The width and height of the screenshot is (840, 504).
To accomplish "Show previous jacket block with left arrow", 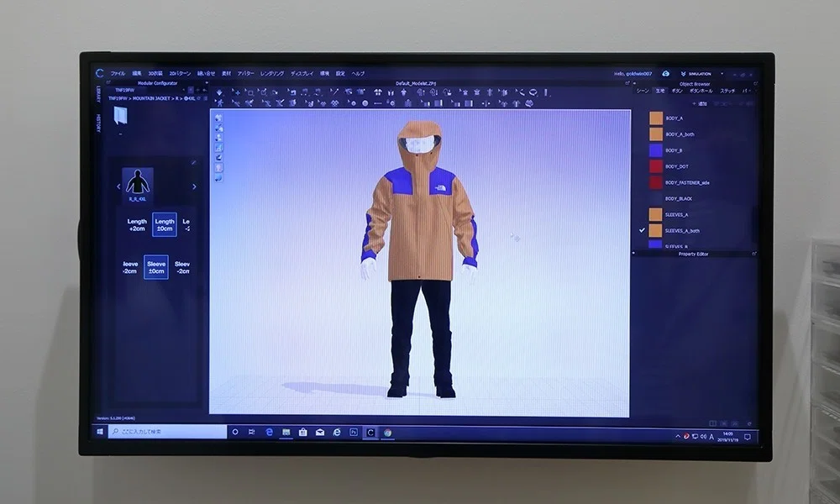I will [118, 187].
